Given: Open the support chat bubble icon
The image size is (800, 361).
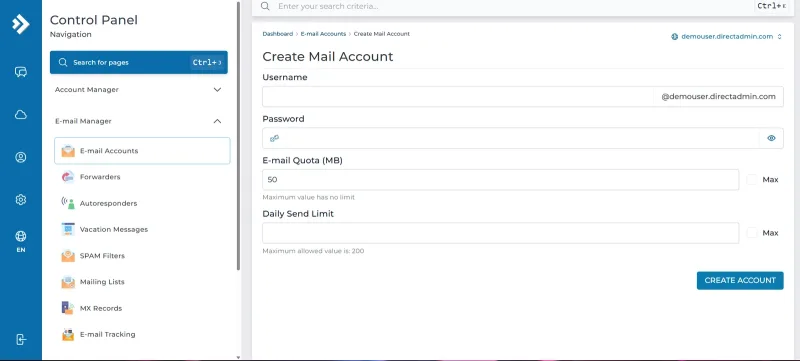Looking at the screenshot, I should tap(20, 72).
